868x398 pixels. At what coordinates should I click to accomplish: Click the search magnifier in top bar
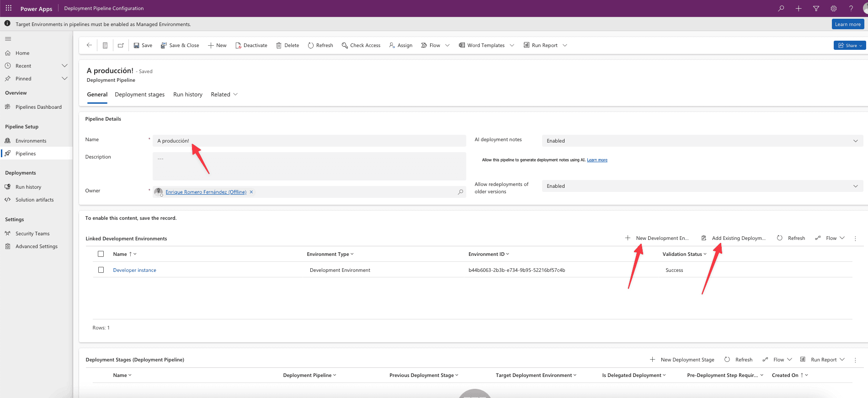pos(781,8)
